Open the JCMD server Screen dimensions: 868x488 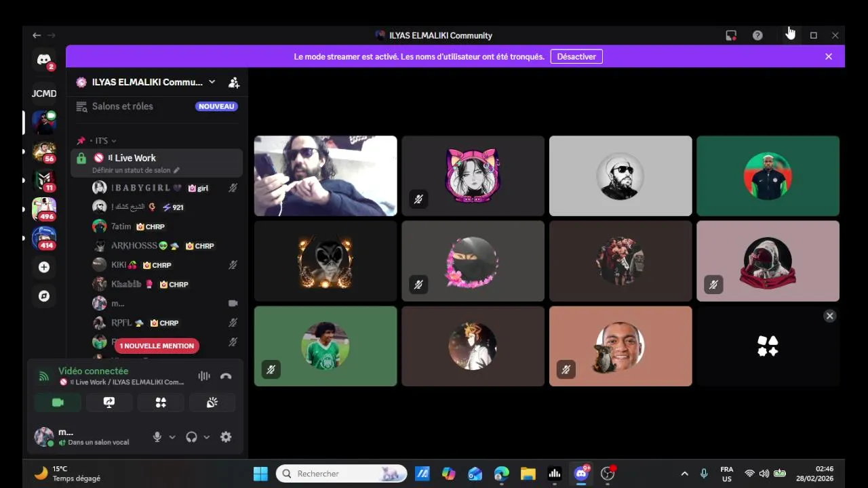coord(44,94)
